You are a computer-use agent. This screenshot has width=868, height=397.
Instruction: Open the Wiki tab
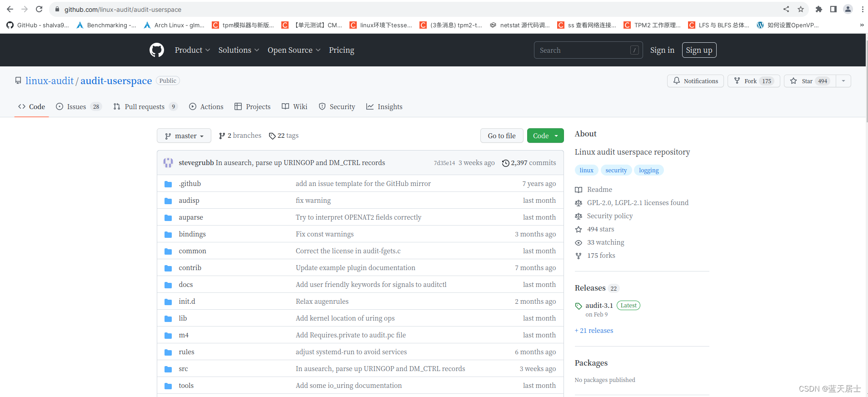294,106
